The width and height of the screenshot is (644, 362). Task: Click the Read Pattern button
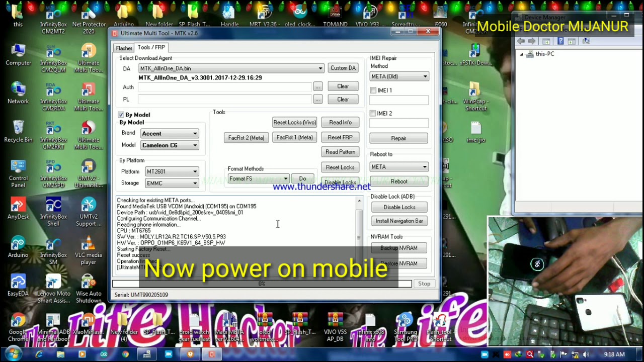tap(340, 152)
